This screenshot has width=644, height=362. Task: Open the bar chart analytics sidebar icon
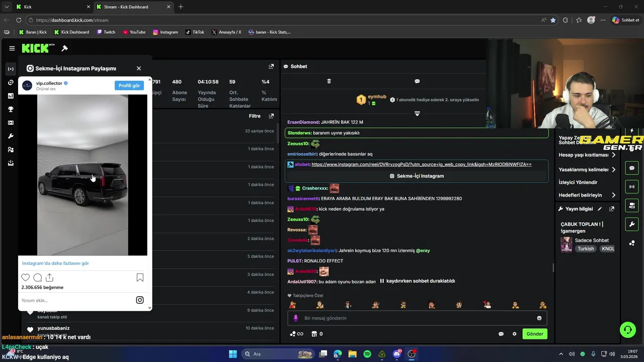point(11,96)
